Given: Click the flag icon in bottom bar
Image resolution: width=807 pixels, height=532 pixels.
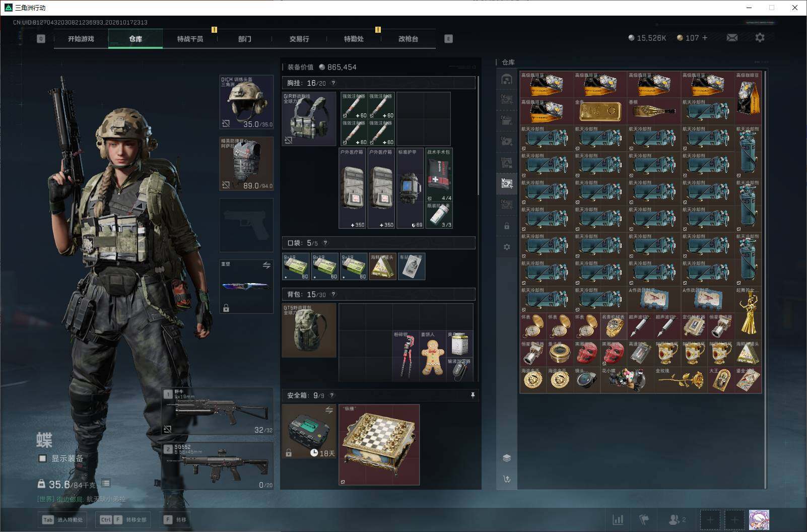Looking at the screenshot, I should click(644, 519).
